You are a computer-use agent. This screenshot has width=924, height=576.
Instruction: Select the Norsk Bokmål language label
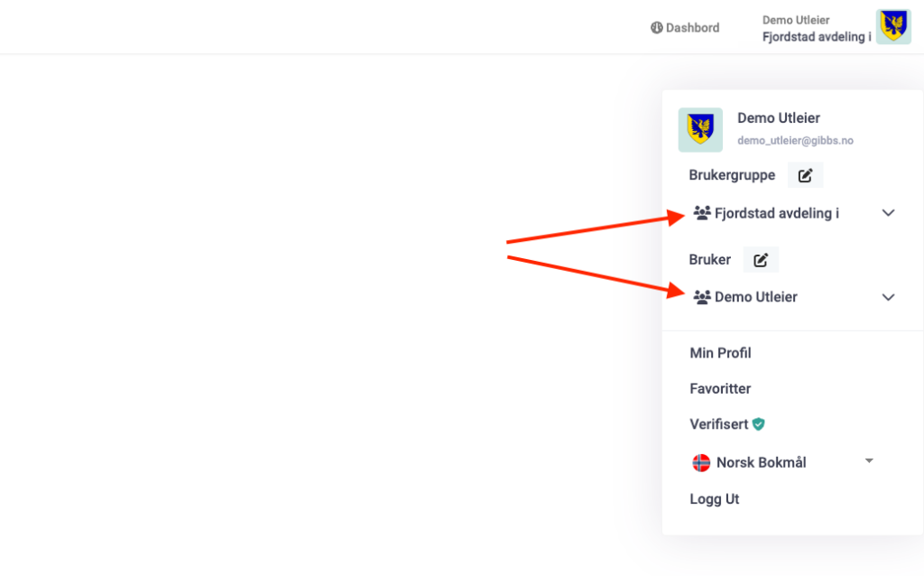(x=761, y=462)
